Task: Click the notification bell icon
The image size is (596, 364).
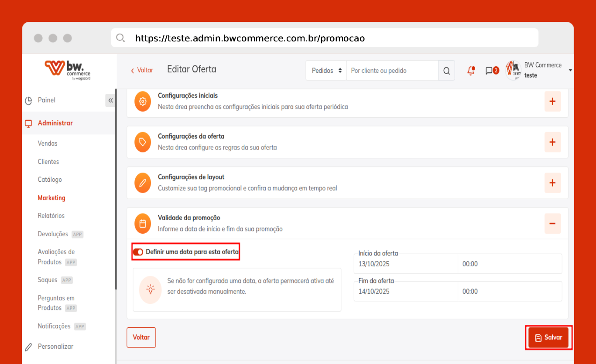Action: [471, 71]
